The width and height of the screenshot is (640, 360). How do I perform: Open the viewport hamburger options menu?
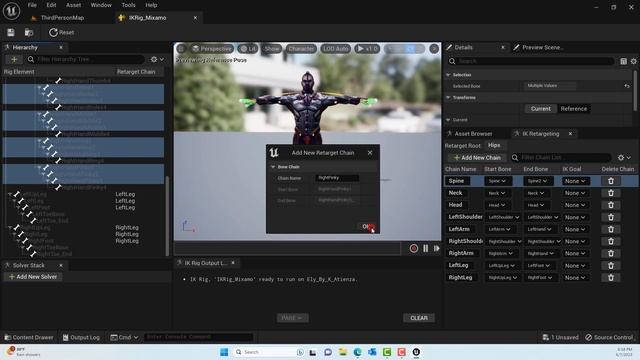tap(181, 49)
